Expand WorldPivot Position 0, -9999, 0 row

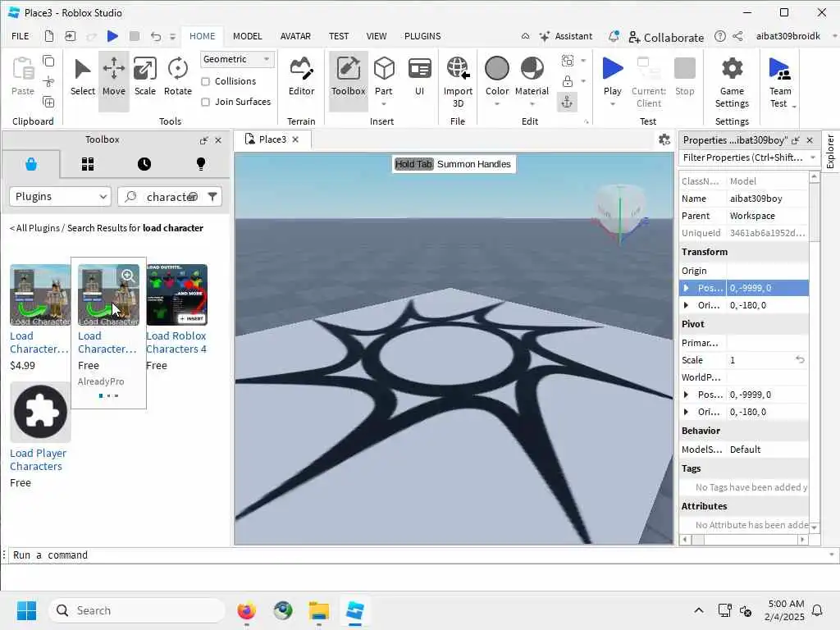click(687, 395)
